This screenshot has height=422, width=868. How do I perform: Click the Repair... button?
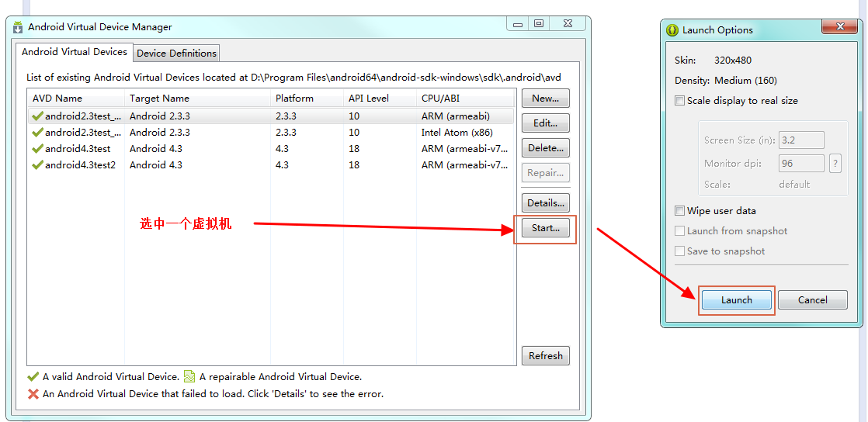pos(545,173)
